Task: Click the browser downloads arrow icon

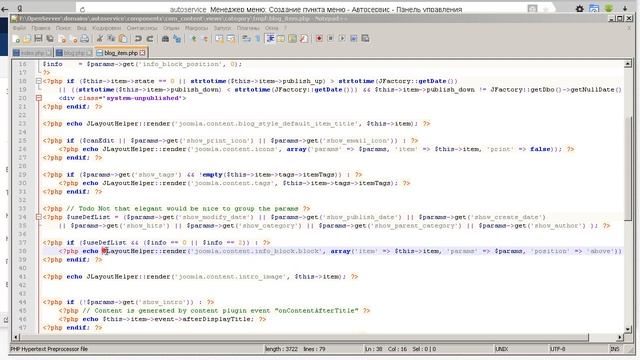Action: (x=625, y=8)
